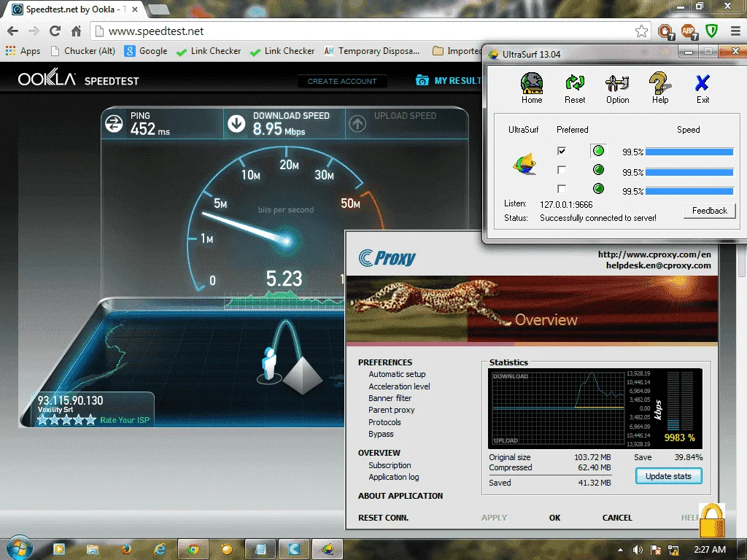Click the Ookla Speedtest logo
Screen dimensions: 747x560
point(79,79)
